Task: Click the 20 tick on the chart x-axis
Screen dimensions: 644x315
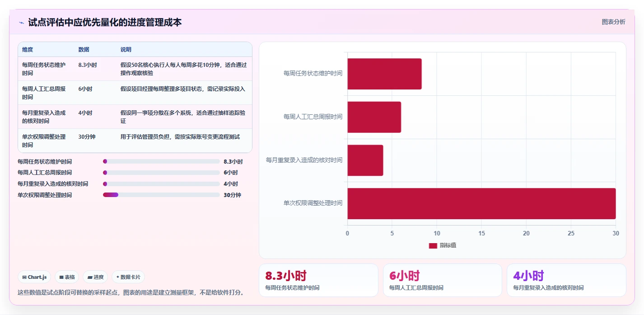Action: [x=526, y=234]
